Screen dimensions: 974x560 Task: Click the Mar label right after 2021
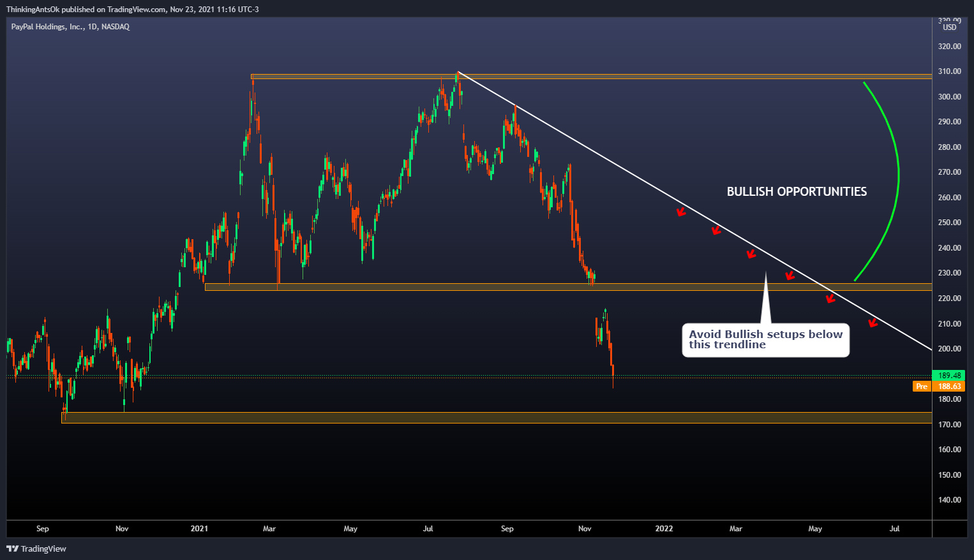(x=269, y=529)
